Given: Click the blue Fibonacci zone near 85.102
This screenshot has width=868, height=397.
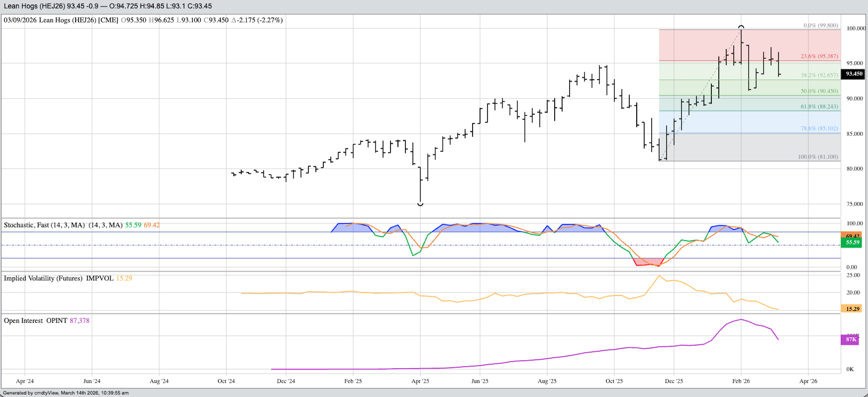Looking at the screenshot, I should click(726, 122).
